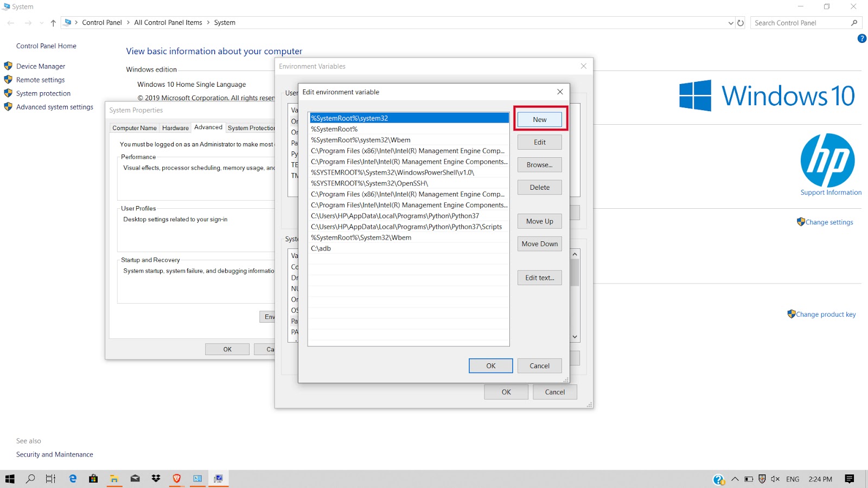The width and height of the screenshot is (868, 488).
Task: Open the Microsoft Store from the taskbar
Action: tap(93, 479)
